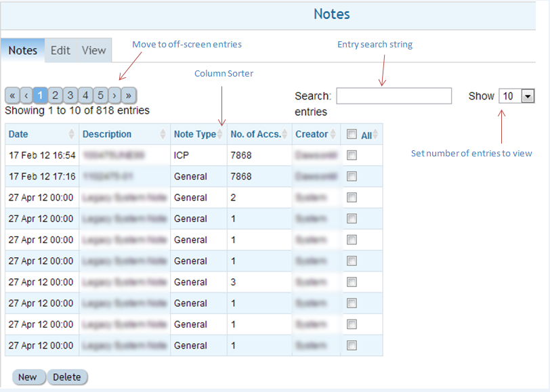Viewport: 550px width, 392px height.
Task: Tick the checkbox for the ICP note row
Action: (352, 155)
